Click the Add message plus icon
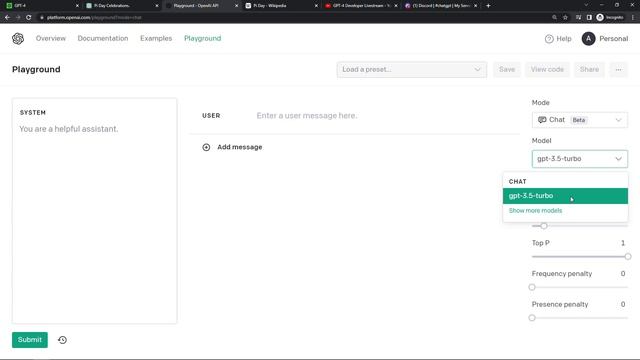640x360 pixels. 206,147
